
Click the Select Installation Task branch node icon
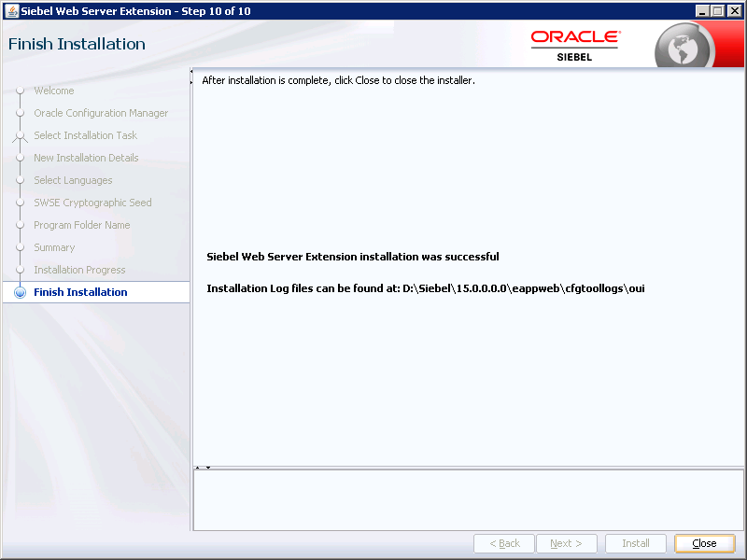point(20,136)
